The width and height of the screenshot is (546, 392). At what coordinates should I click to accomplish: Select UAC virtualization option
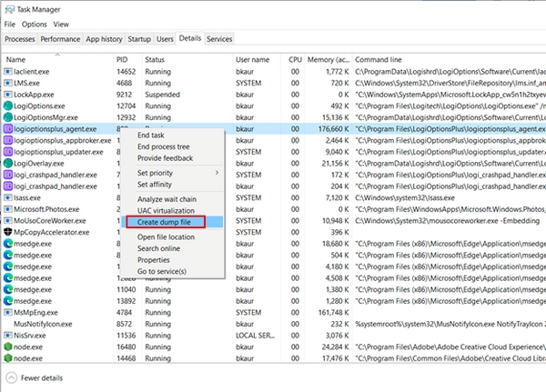click(166, 211)
